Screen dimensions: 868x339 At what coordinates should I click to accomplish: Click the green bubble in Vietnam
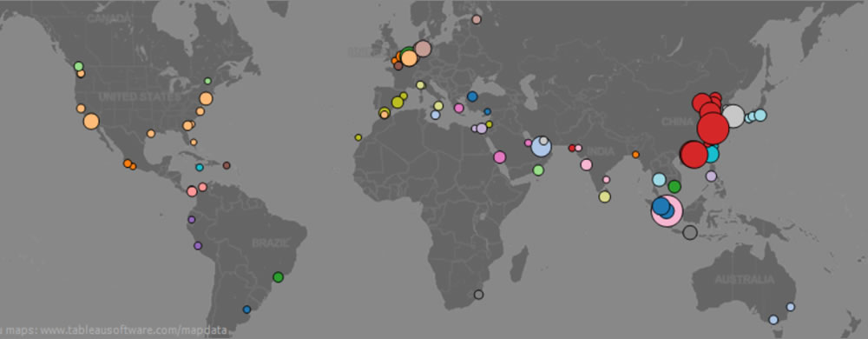click(674, 187)
